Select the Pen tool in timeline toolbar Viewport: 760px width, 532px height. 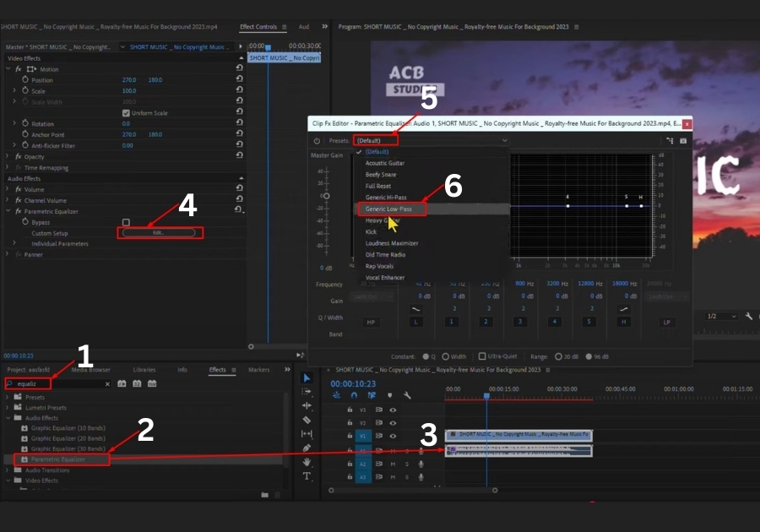pyautogui.click(x=307, y=448)
